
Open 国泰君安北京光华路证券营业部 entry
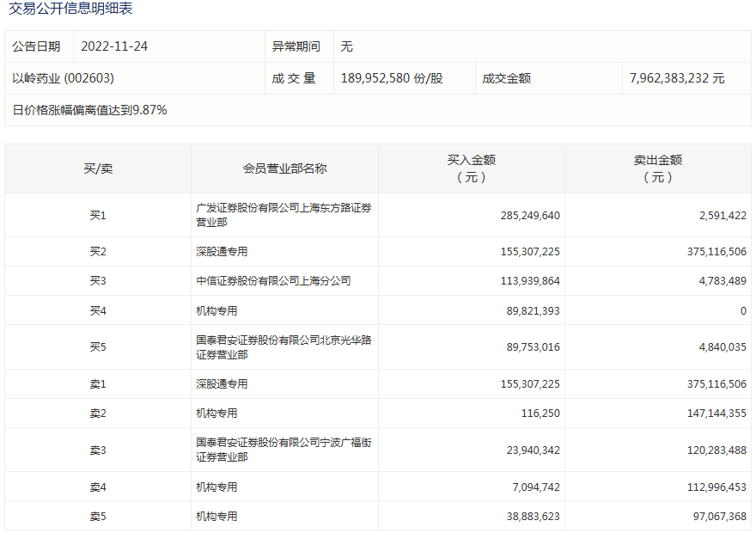coord(283,347)
